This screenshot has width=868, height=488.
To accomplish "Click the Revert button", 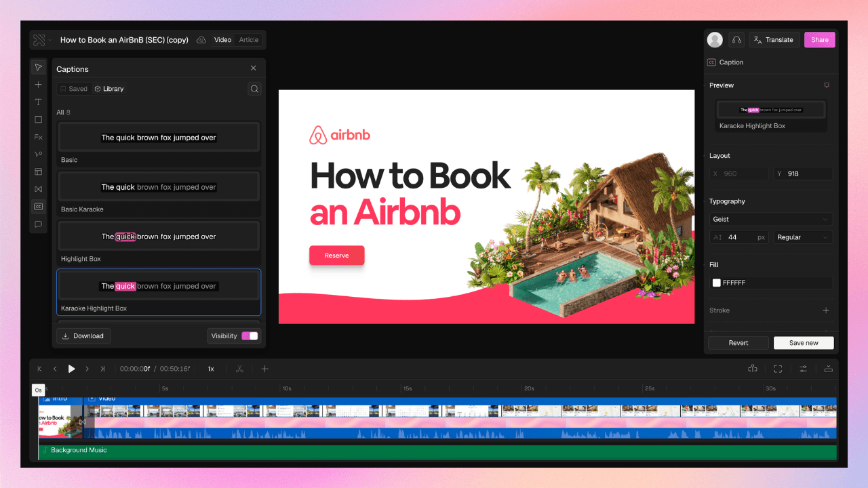I will point(738,343).
